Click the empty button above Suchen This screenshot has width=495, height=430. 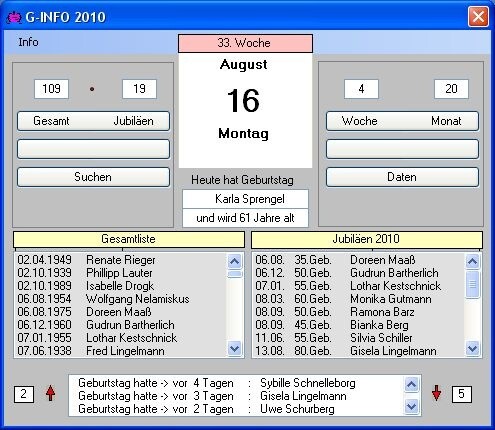coord(93,149)
